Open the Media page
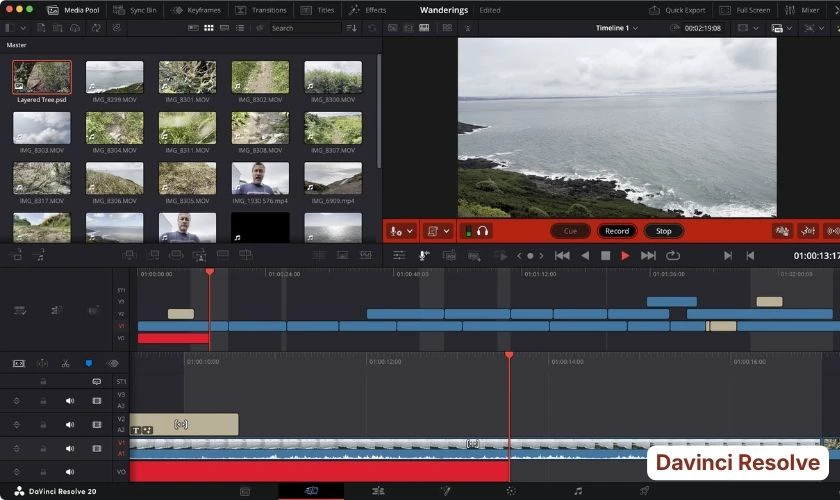The height and width of the screenshot is (500, 840). tap(245, 490)
